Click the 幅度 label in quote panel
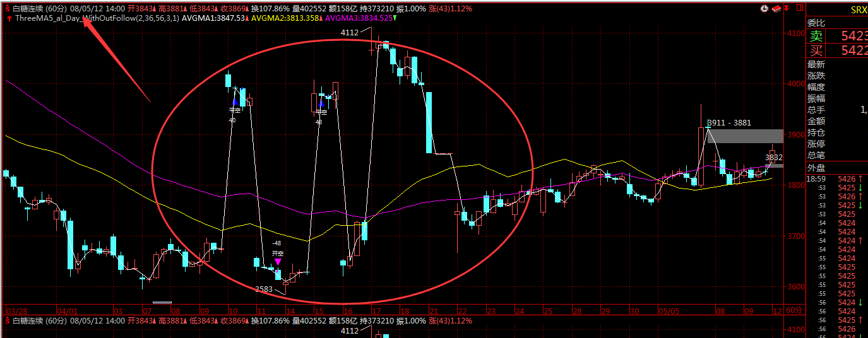Viewport: 868px width, 338px height. [x=816, y=87]
